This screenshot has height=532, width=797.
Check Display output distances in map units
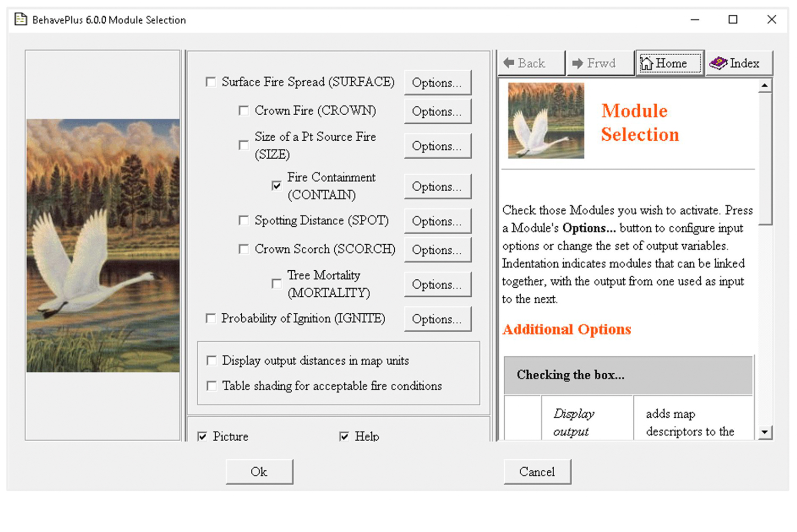click(211, 361)
